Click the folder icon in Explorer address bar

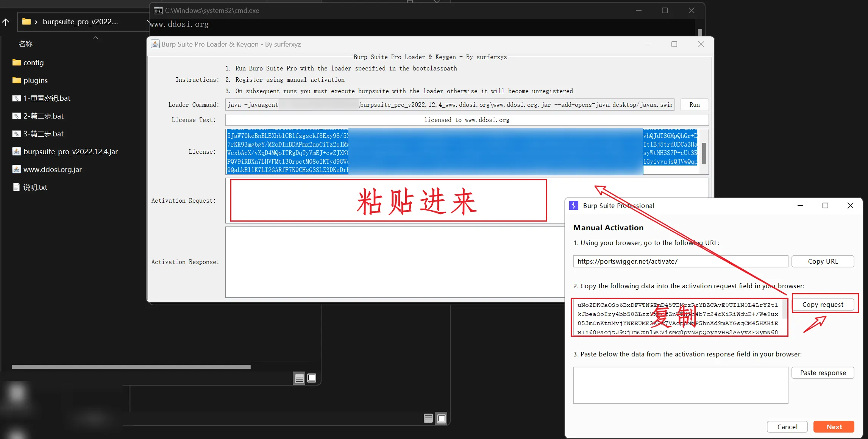click(x=27, y=22)
